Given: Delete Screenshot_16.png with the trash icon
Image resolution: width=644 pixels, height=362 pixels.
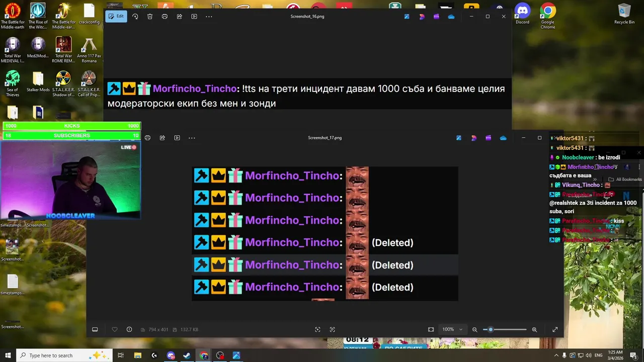Looking at the screenshot, I should click(x=150, y=17).
